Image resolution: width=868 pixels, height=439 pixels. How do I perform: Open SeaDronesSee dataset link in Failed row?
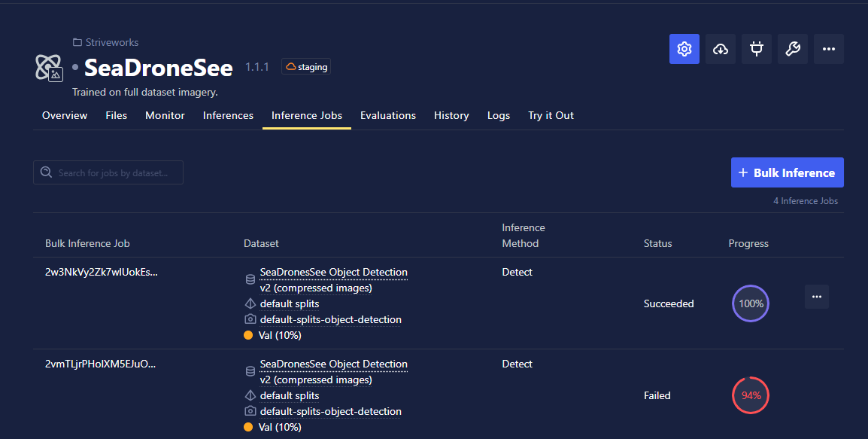pyautogui.click(x=334, y=372)
